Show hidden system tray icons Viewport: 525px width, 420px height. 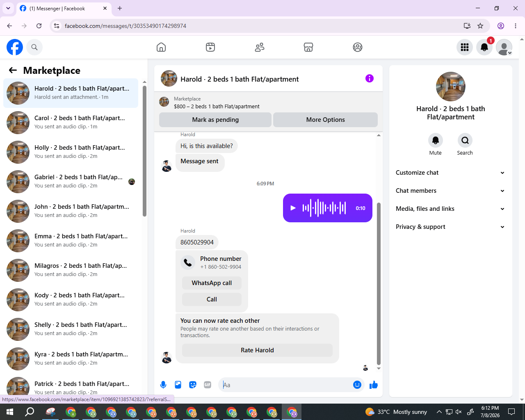point(439,412)
